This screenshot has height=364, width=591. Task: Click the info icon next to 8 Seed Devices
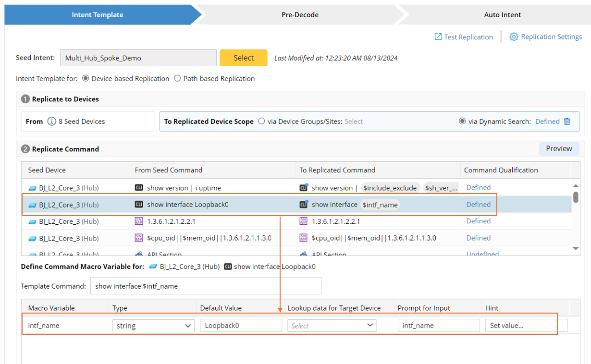coord(52,121)
